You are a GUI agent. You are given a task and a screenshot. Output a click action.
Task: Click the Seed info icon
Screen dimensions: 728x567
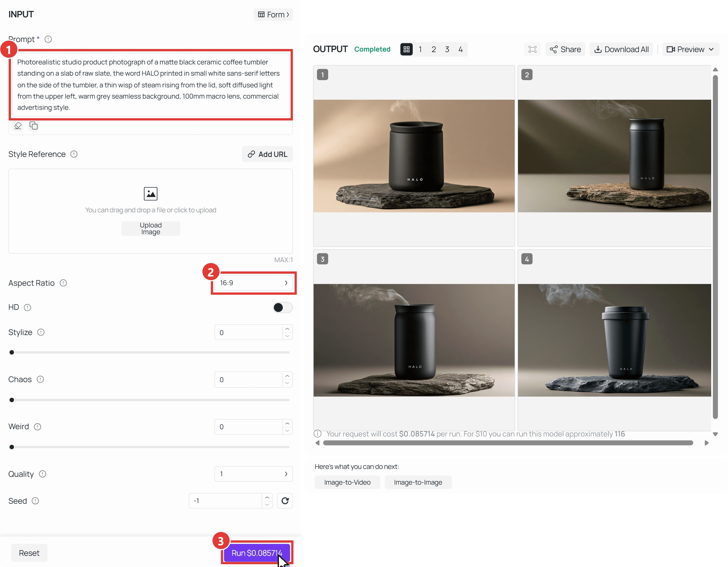point(35,501)
